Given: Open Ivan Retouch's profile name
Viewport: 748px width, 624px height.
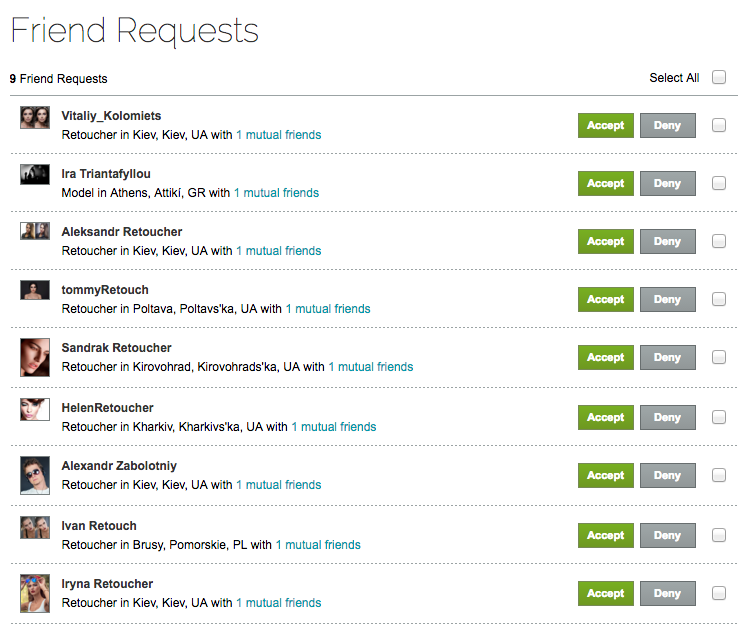Looking at the screenshot, I should [99, 526].
